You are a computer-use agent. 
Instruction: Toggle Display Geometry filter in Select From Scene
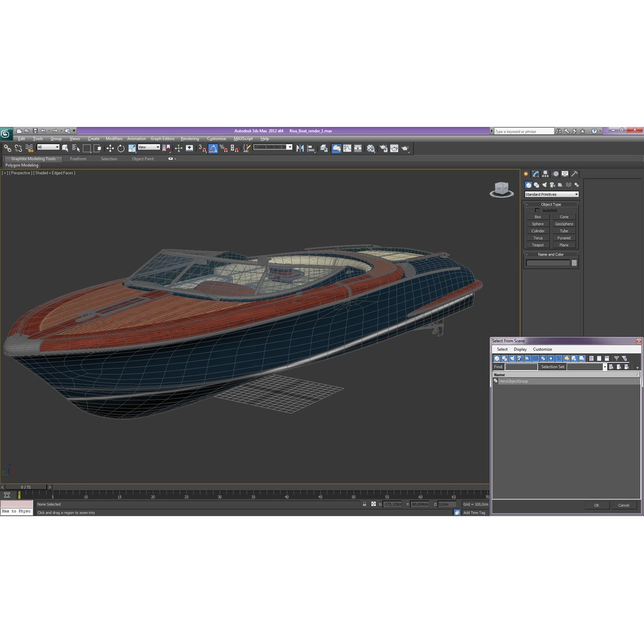pyautogui.click(x=497, y=358)
